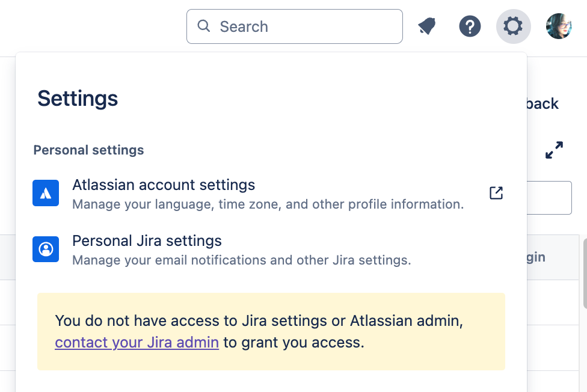The width and height of the screenshot is (587, 392).
Task: Open the help question mark menu
Action: click(470, 26)
